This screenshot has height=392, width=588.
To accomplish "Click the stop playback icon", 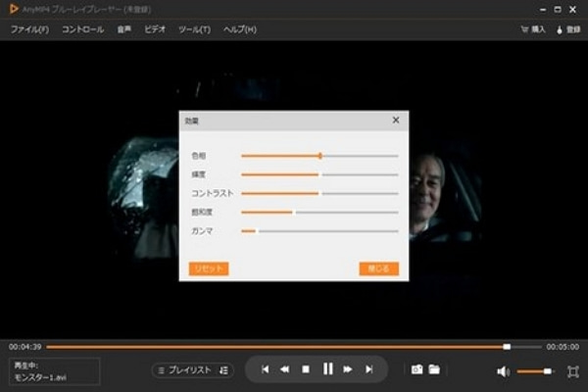I will coord(306,369).
